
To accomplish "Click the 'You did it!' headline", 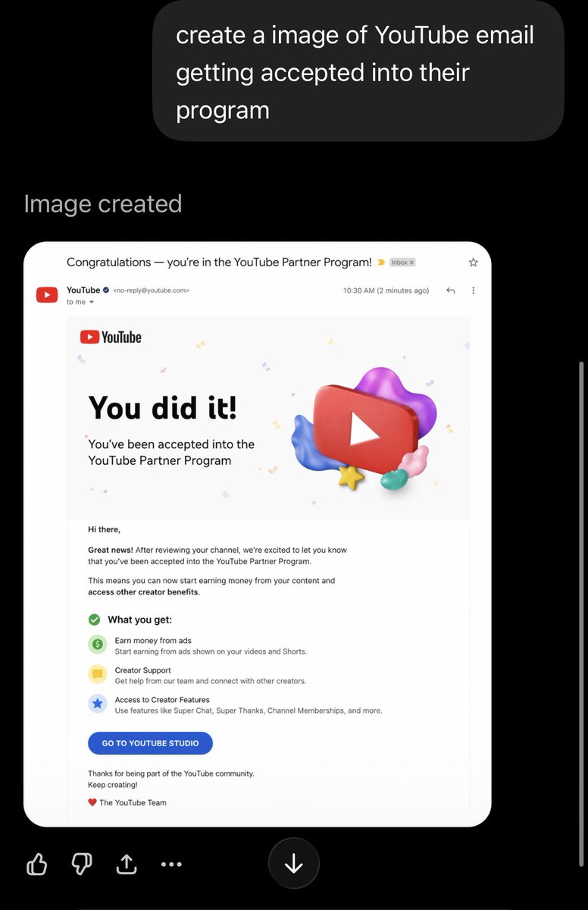I will point(163,407).
